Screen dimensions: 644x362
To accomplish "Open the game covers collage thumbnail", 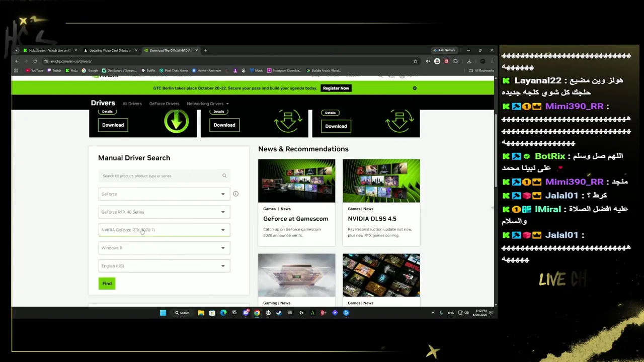I will coord(381,275).
